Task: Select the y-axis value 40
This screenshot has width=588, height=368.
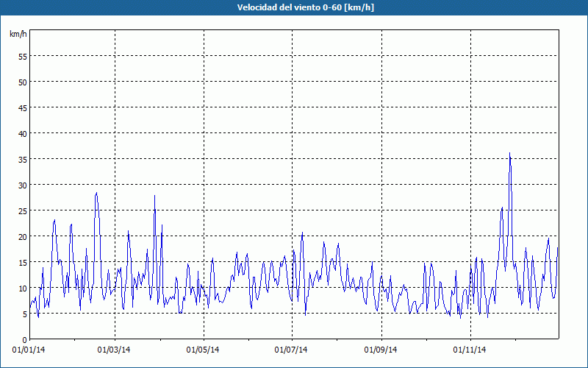Action: 23,134
